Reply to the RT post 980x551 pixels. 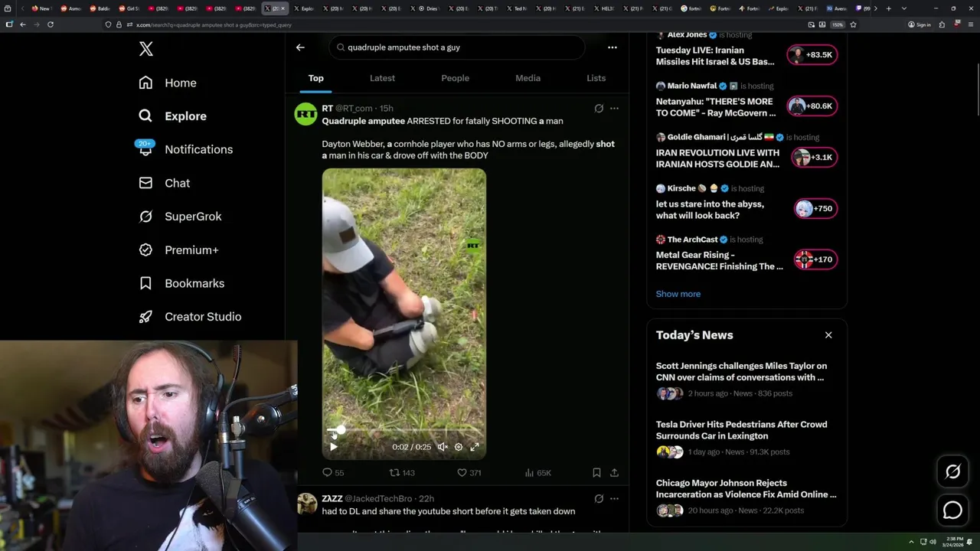[x=328, y=473]
